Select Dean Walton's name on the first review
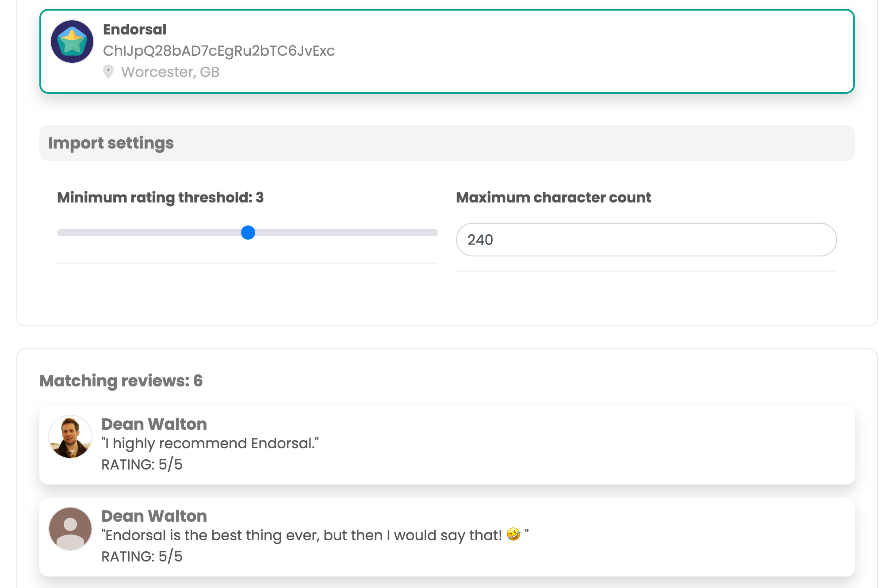The width and height of the screenshot is (896, 588). (154, 424)
